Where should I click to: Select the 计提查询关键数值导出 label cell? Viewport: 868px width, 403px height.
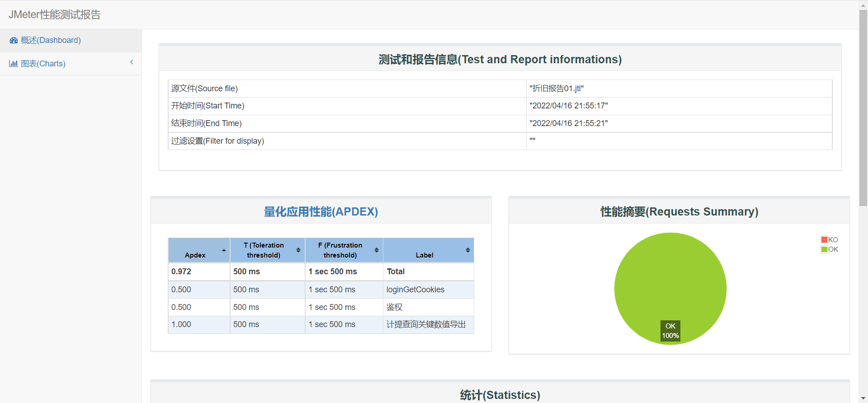pos(428,324)
